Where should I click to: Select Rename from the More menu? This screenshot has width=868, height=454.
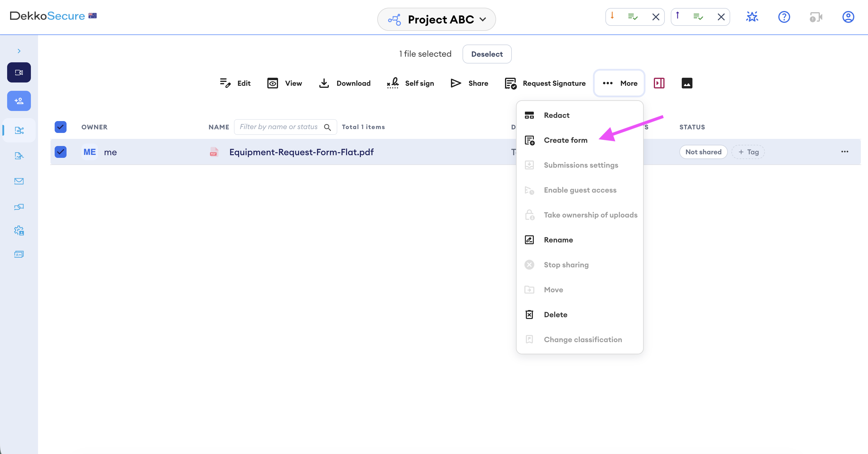[580, 240]
